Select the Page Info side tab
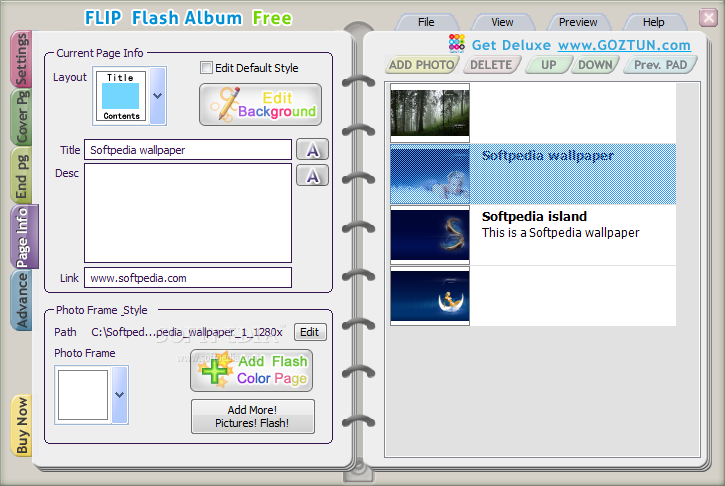The image size is (725, 486). tap(23, 237)
